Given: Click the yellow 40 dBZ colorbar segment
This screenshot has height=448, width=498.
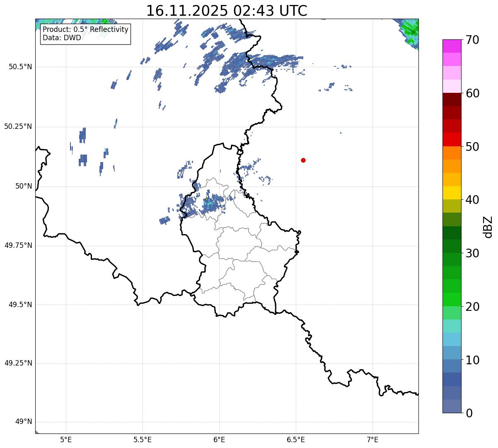Looking at the screenshot, I should click(452, 193).
